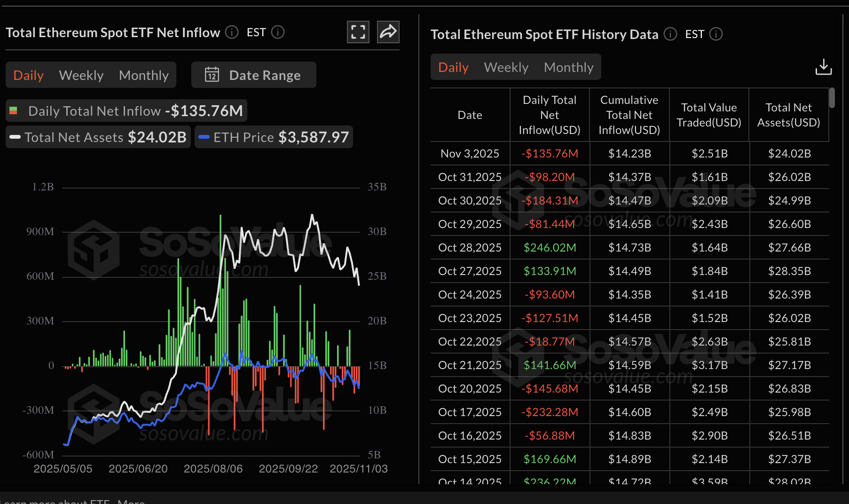Open the calendar icon in Date Range

[x=212, y=75]
